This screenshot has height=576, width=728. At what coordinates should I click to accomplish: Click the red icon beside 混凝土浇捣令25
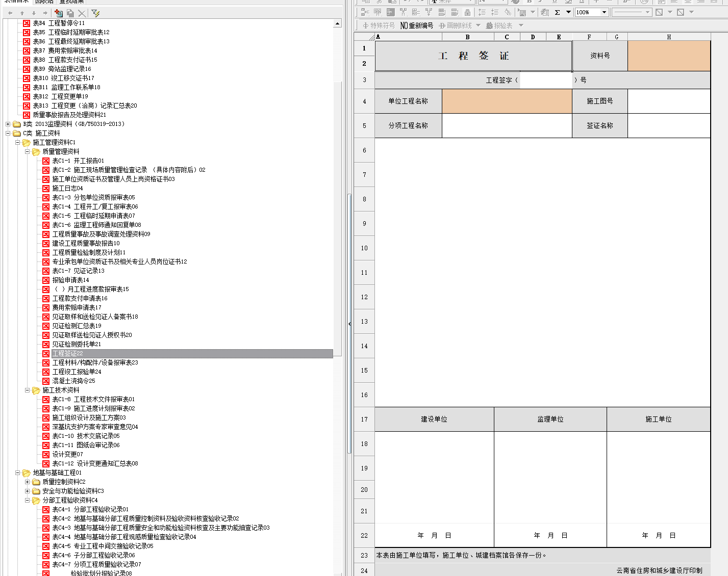(x=46, y=381)
